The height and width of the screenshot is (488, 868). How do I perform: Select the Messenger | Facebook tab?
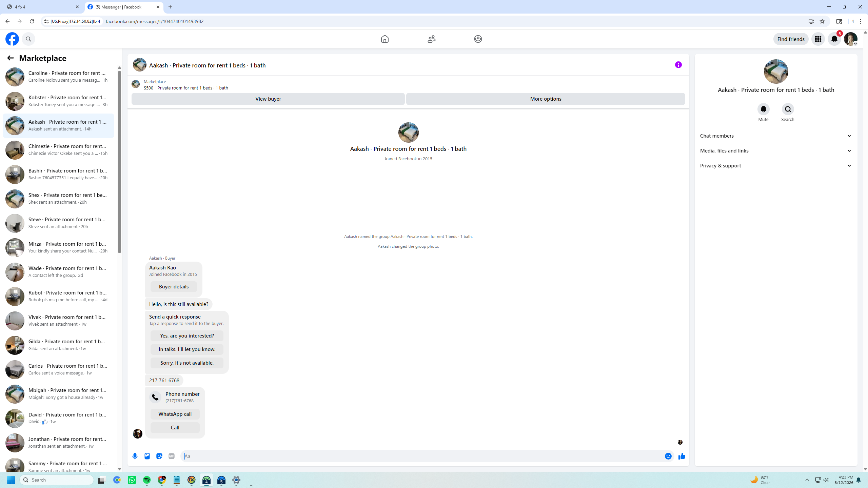(124, 7)
